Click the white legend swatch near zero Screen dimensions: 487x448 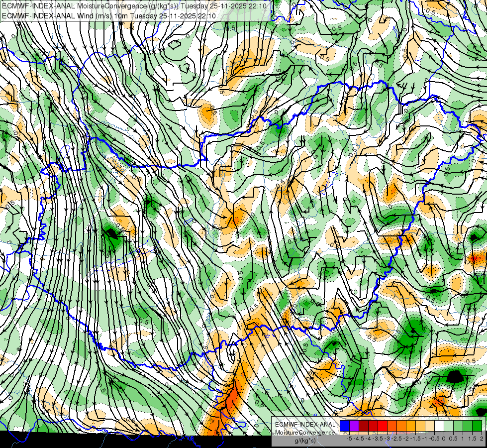point(439,426)
